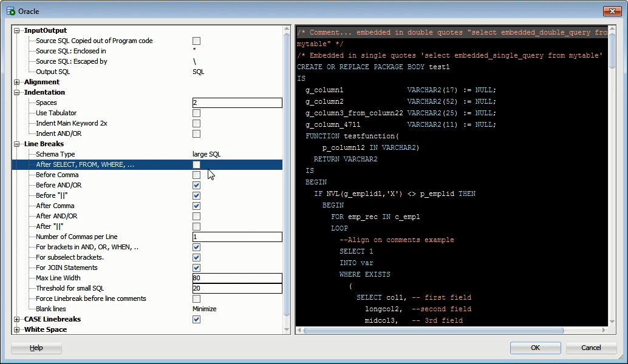
Task: Enable the Before Comma checkbox
Action: 196,175
